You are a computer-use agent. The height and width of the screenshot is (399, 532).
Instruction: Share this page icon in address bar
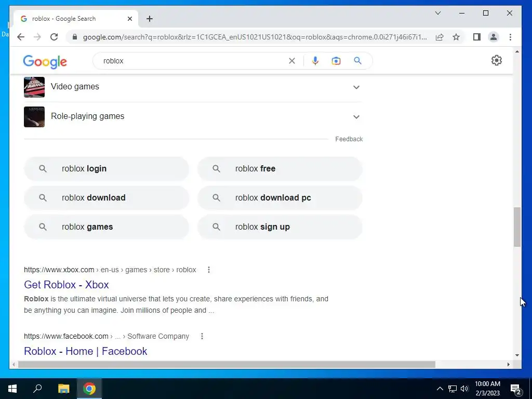click(x=440, y=37)
